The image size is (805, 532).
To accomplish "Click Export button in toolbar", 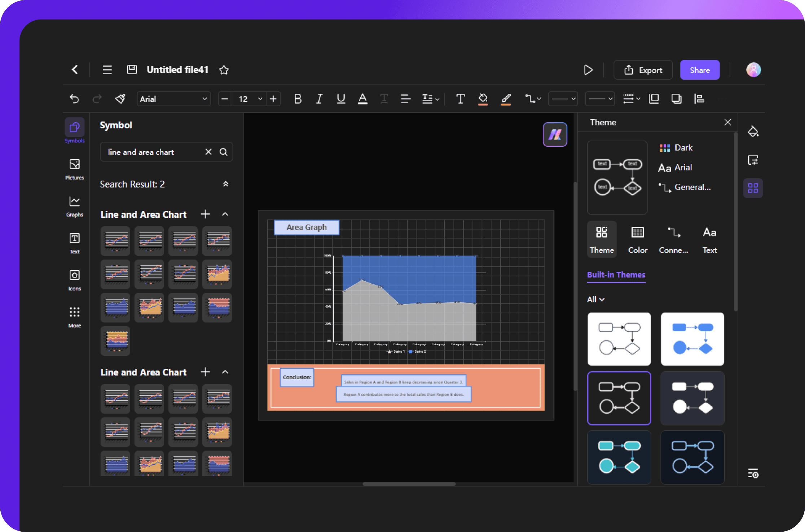I will (644, 70).
